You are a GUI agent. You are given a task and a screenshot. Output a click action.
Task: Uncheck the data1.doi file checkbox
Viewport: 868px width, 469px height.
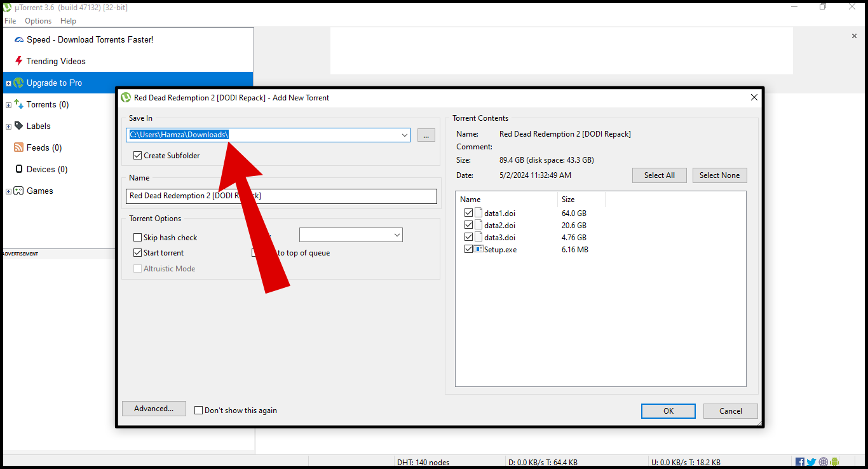coord(469,213)
